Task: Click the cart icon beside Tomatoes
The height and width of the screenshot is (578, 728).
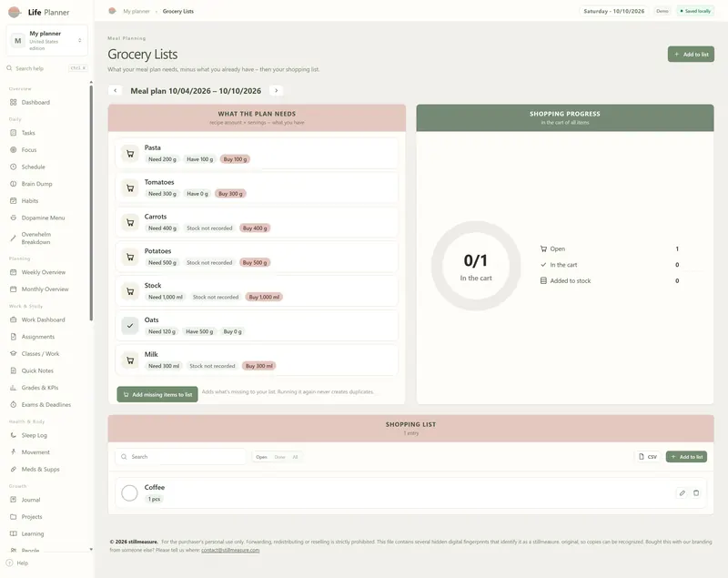Action: click(x=130, y=188)
